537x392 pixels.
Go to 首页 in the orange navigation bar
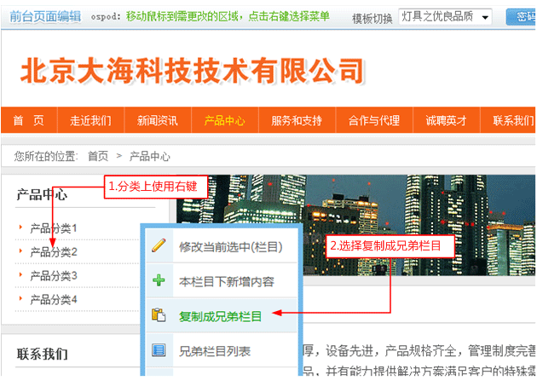click(x=28, y=121)
